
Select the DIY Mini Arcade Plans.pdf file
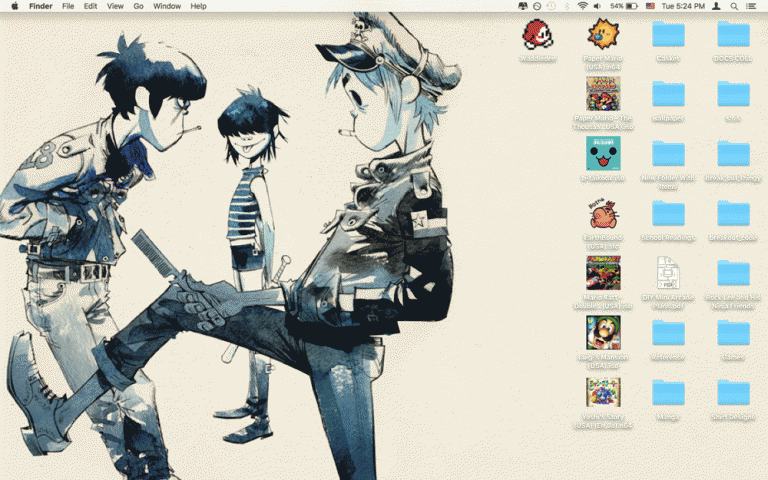668,273
